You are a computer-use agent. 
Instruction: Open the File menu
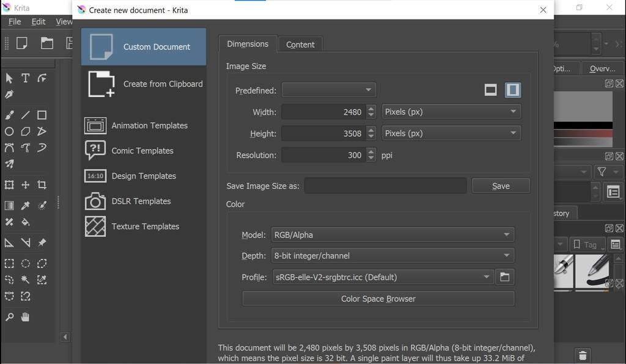click(x=15, y=21)
